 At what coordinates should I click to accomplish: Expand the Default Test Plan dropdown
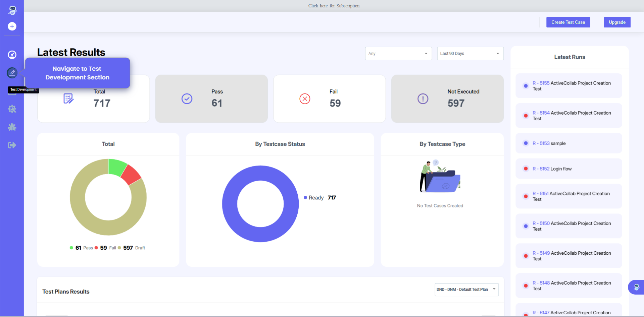[466, 290]
